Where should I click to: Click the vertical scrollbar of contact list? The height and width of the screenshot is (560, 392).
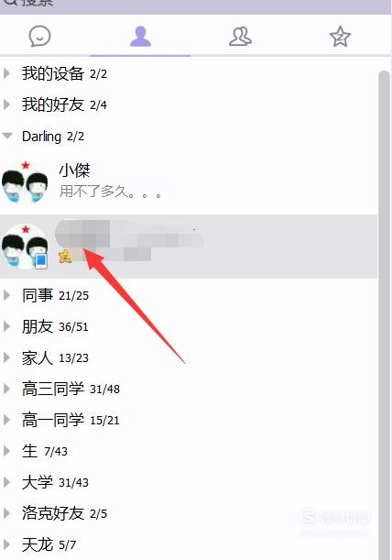pyautogui.click(x=384, y=314)
